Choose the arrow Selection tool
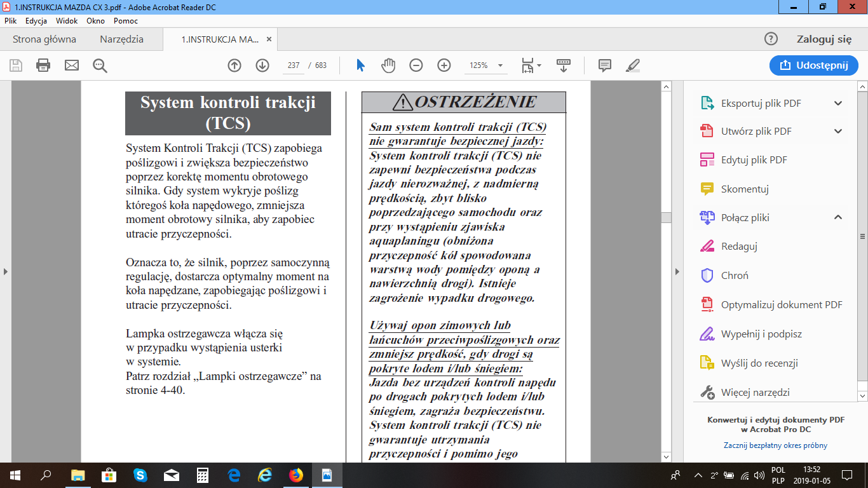 [x=360, y=65]
